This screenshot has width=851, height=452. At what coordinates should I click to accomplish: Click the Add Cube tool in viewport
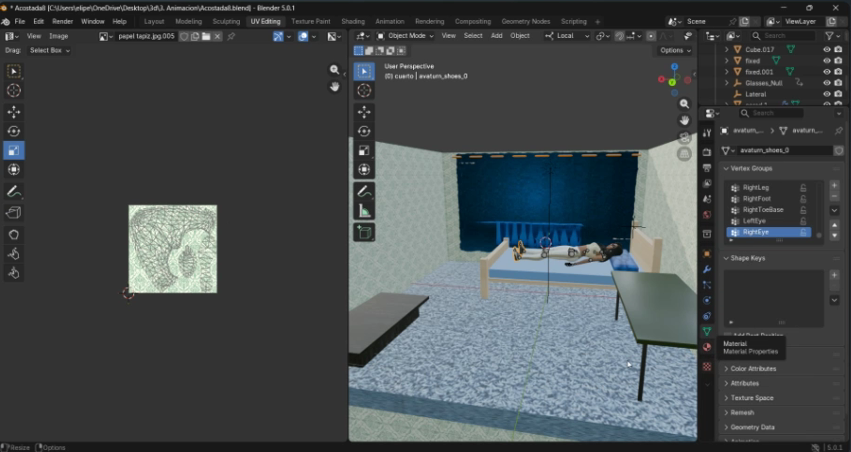point(364,233)
